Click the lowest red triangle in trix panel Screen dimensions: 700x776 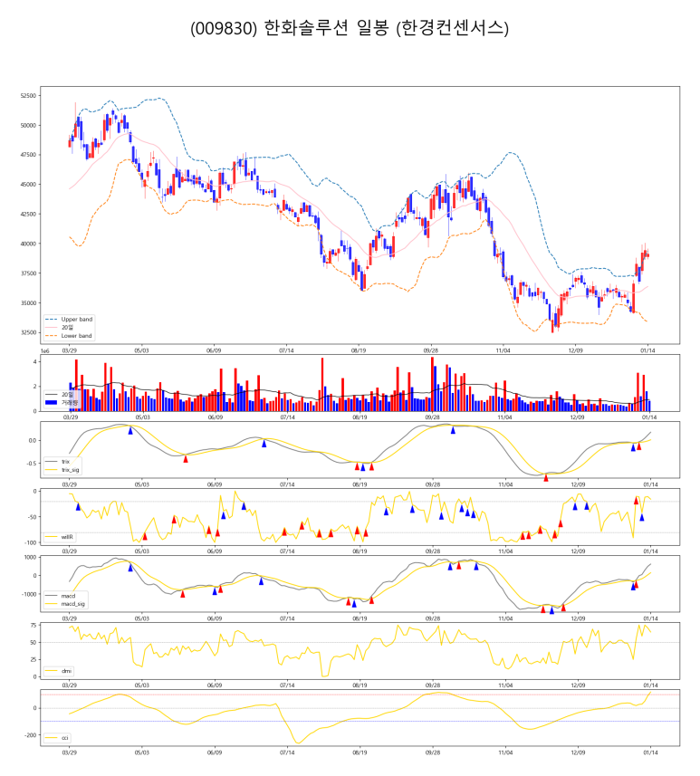(x=546, y=478)
